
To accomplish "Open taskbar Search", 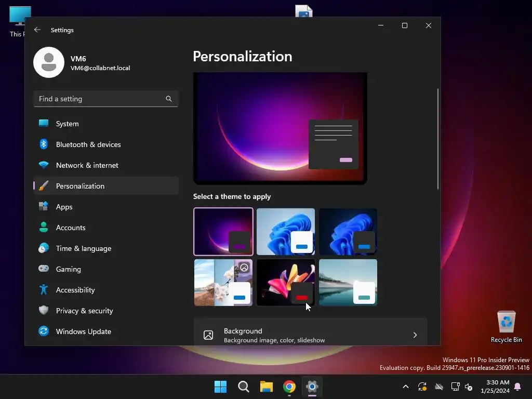I will click(244, 387).
